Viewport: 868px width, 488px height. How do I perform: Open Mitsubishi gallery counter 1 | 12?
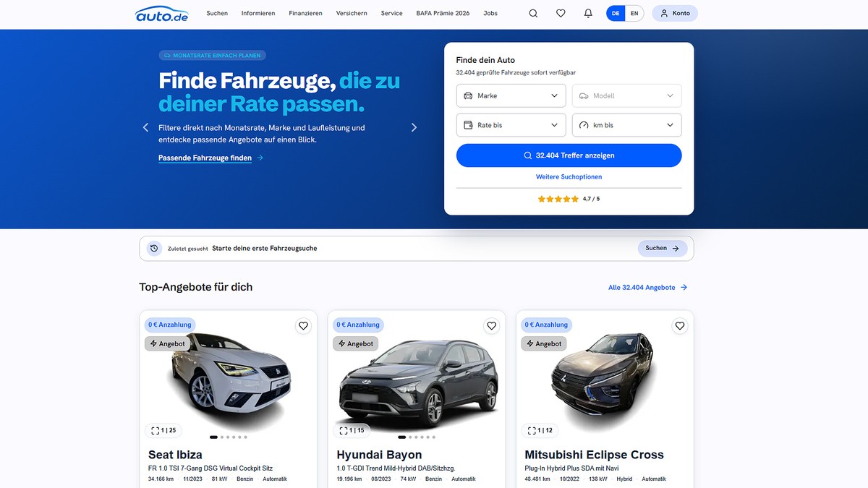[540, 430]
